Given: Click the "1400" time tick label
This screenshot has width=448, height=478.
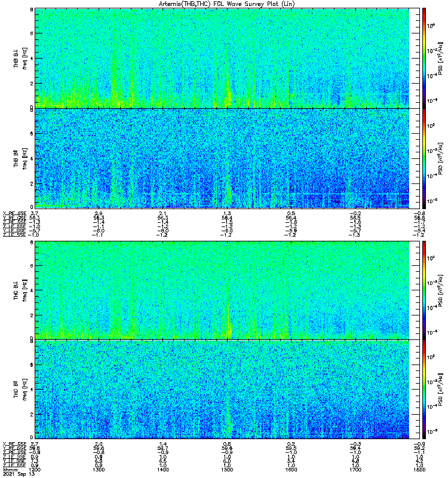Looking at the screenshot, I should click(162, 470).
